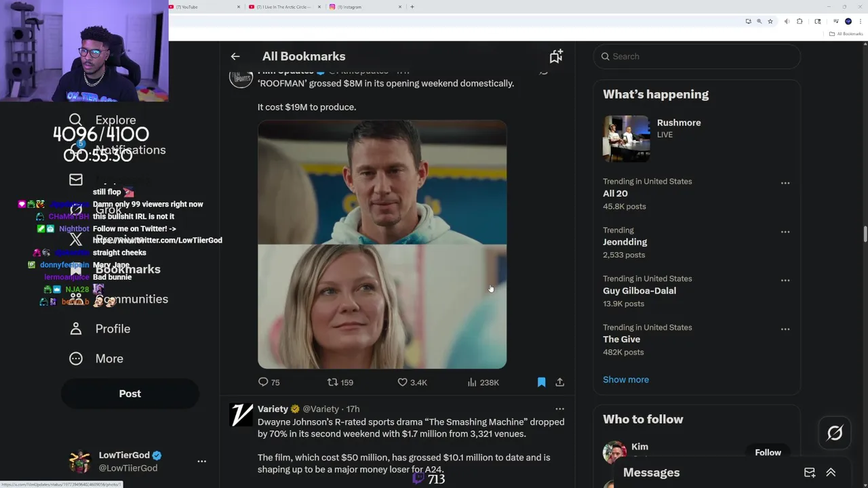Open the Chrome three-dot menu
The height and width of the screenshot is (488, 868).
(x=860, y=22)
